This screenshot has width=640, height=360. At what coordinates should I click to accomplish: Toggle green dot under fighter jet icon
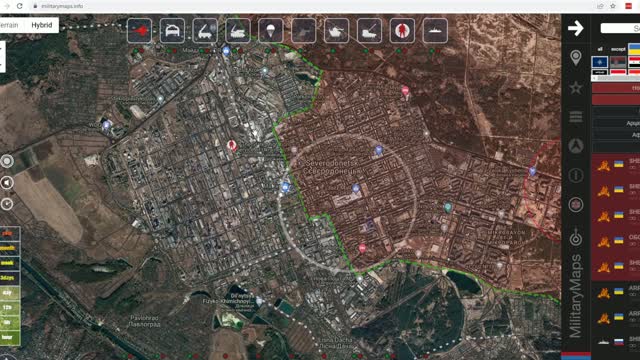tap(136, 51)
